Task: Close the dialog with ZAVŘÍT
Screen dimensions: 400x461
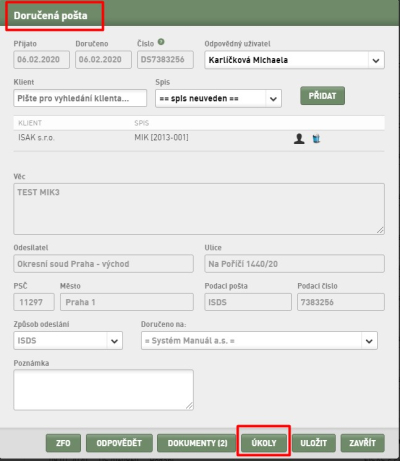Action: (x=362, y=443)
